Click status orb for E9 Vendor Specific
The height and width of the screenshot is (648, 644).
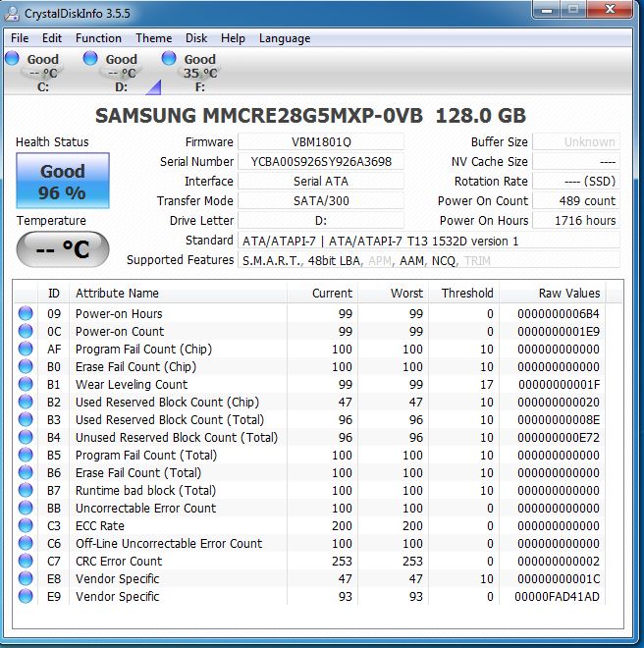[x=26, y=596]
